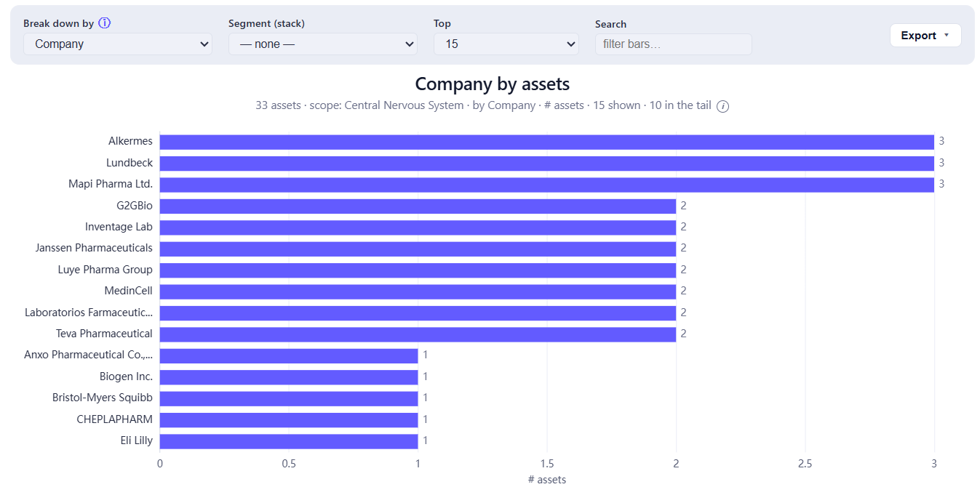Open the Export menu button
Viewport: 980px width, 487px height.
coord(925,35)
